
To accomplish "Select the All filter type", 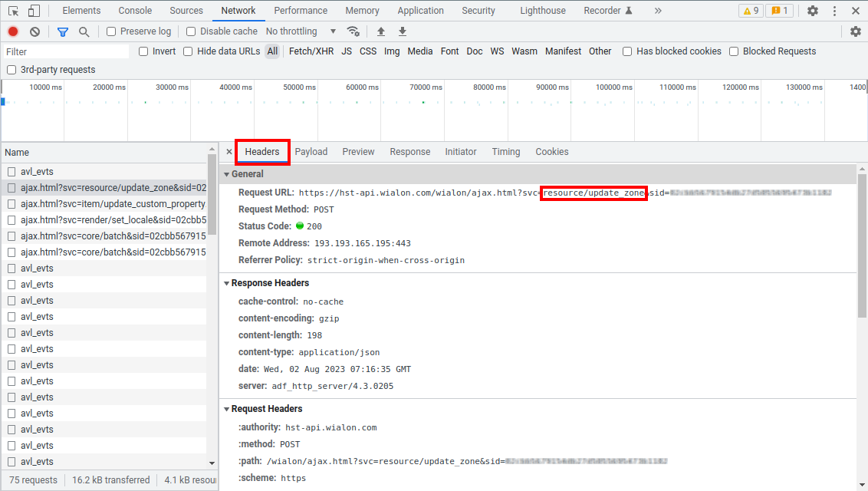I will (x=272, y=51).
